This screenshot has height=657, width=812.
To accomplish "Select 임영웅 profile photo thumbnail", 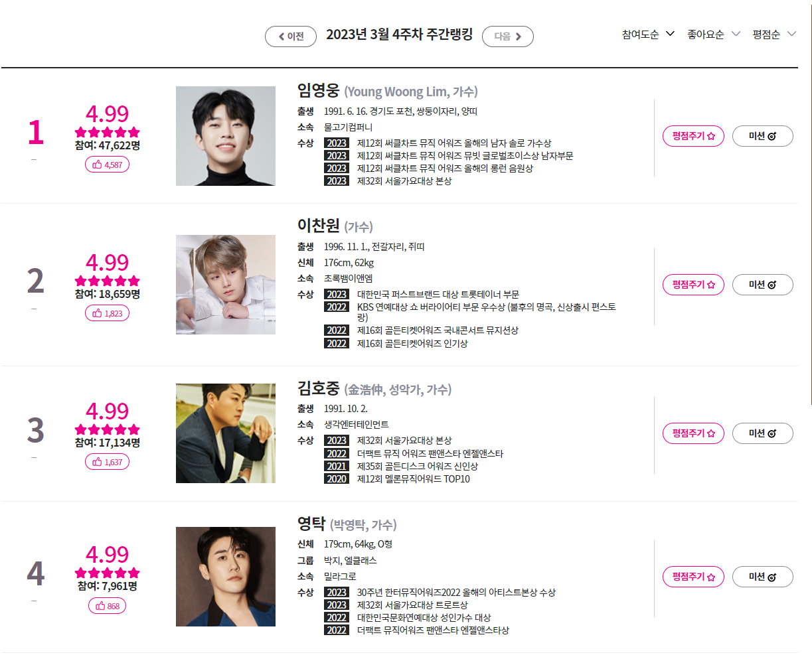I will [226, 136].
